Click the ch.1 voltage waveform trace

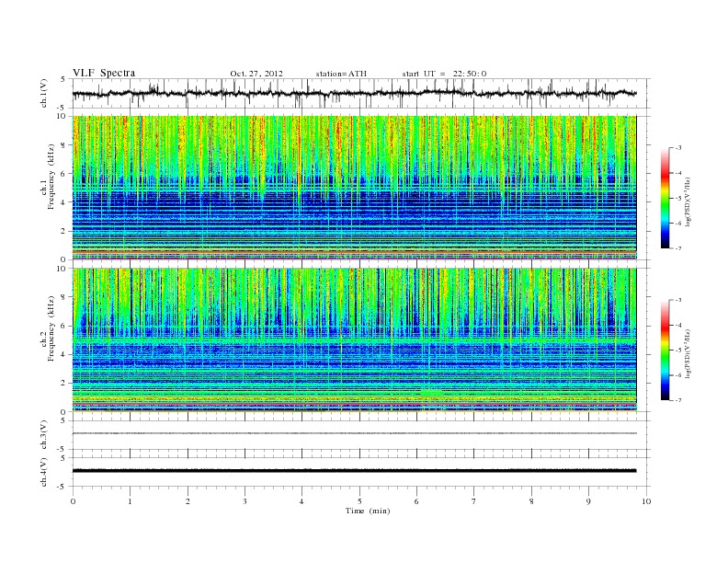354,93
